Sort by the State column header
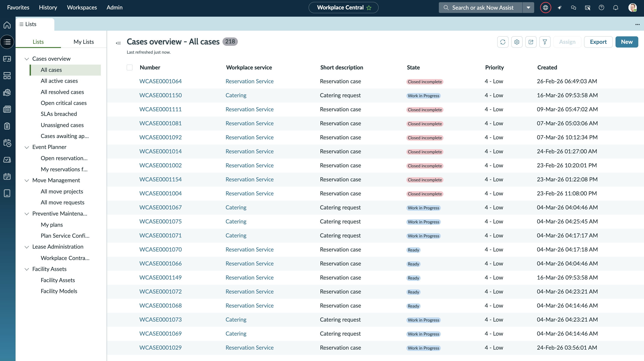The image size is (644, 361). (x=413, y=67)
